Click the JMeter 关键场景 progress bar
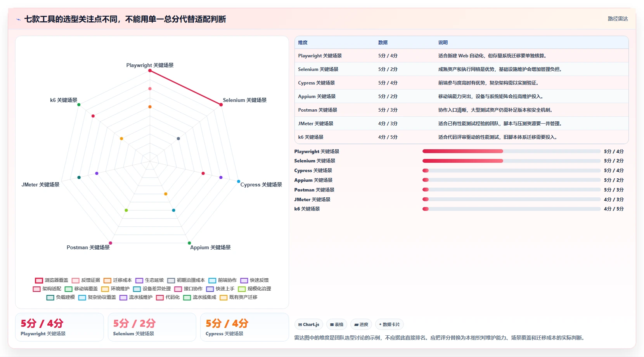This screenshot has width=644, height=357. point(511,199)
